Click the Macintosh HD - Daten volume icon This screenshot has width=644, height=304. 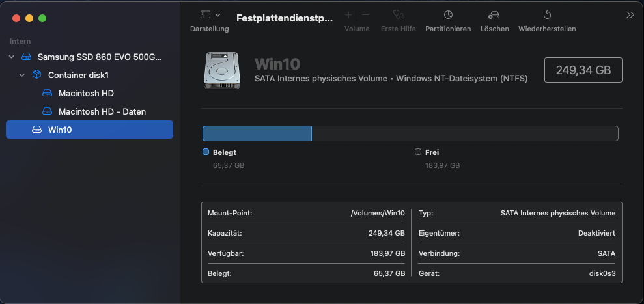(x=48, y=111)
